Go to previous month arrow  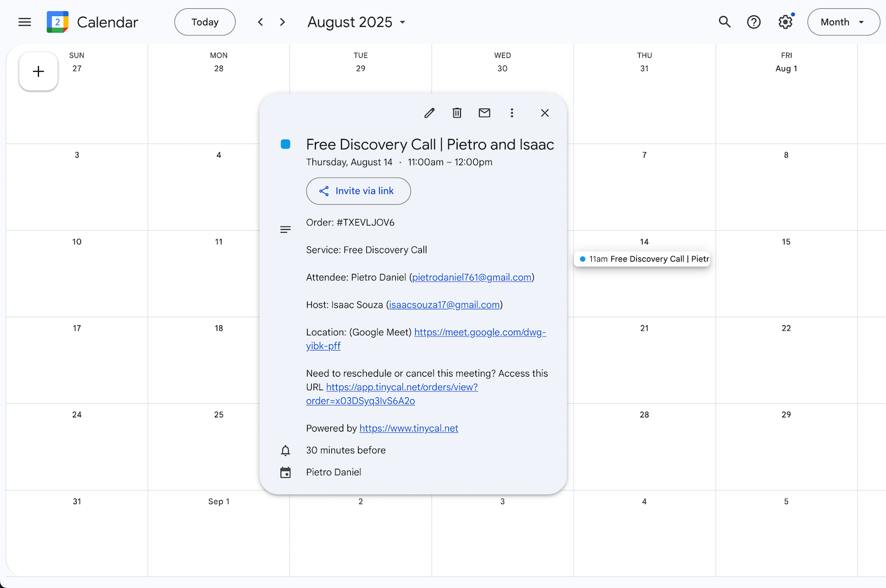coord(260,22)
